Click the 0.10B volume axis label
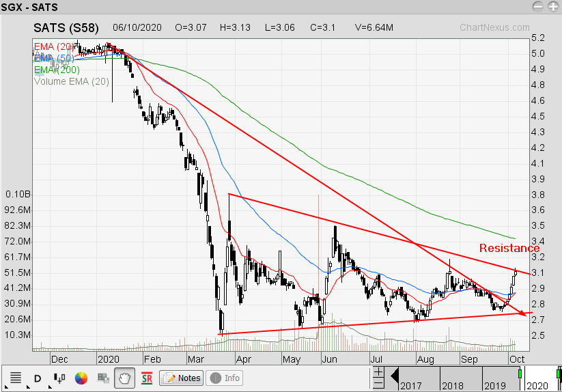Viewport: 562px width, 392px height. (x=18, y=194)
